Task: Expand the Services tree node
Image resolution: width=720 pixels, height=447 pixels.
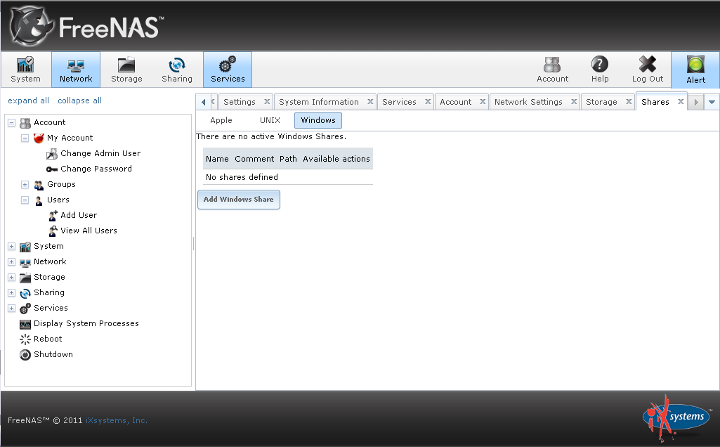Action: (x=11, y=308)
